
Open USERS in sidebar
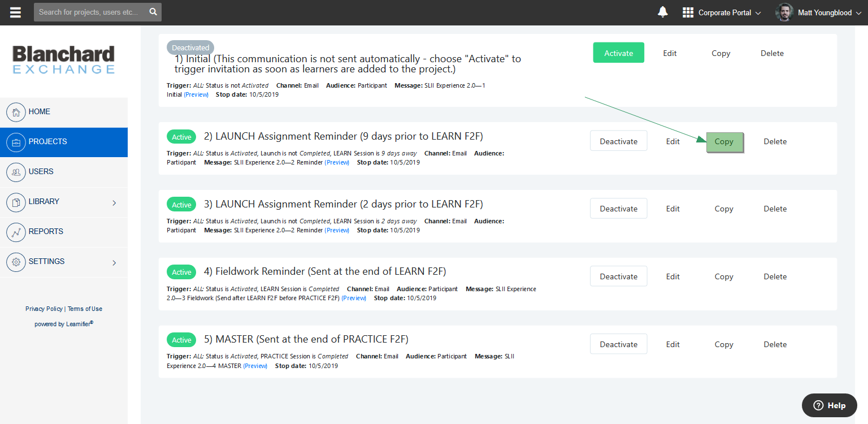64,172
